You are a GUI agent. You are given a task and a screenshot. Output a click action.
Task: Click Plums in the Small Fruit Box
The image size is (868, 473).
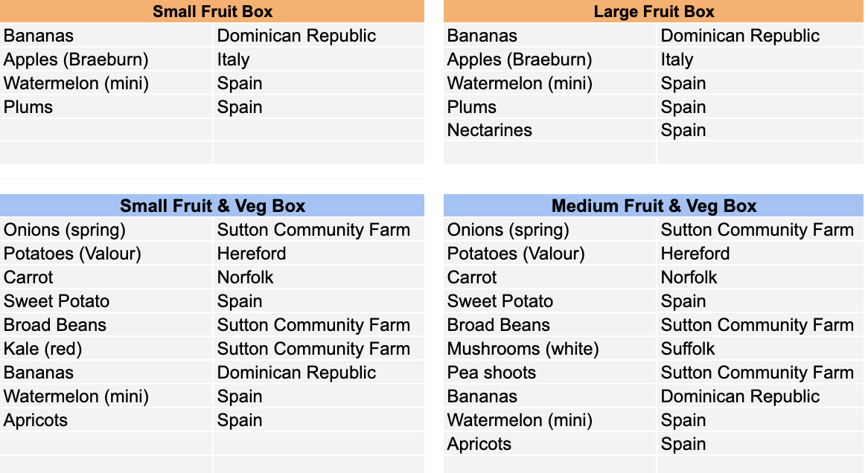pyautogui.click(x=106, y=107)
